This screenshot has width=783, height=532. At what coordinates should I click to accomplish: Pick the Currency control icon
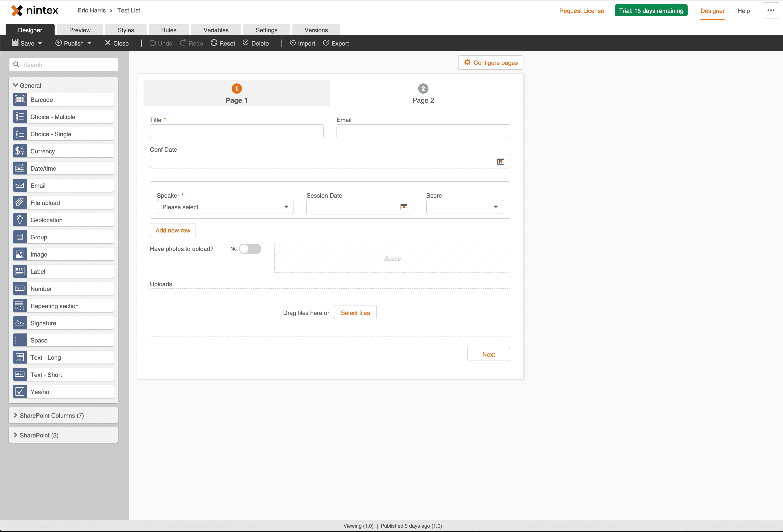coord(20,151)
